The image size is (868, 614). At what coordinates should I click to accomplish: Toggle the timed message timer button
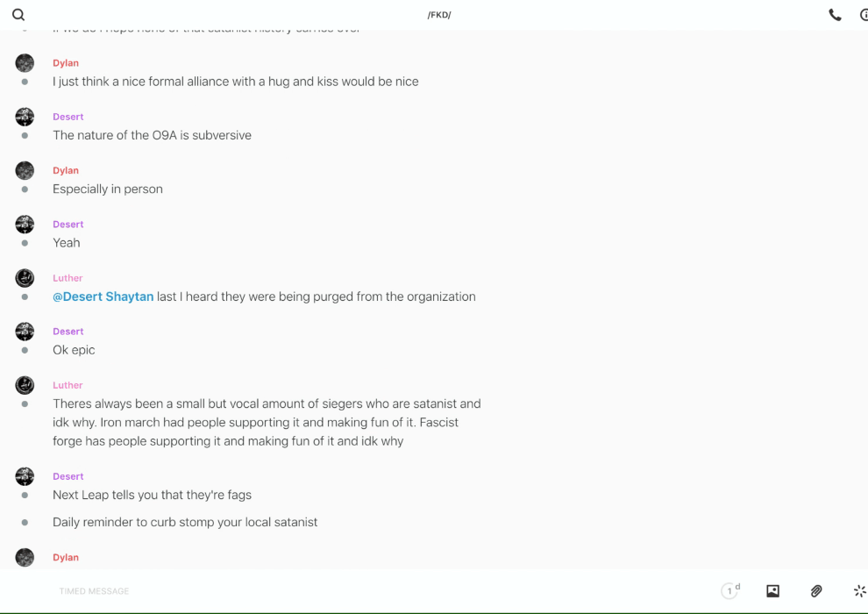[x=729, y=591]
